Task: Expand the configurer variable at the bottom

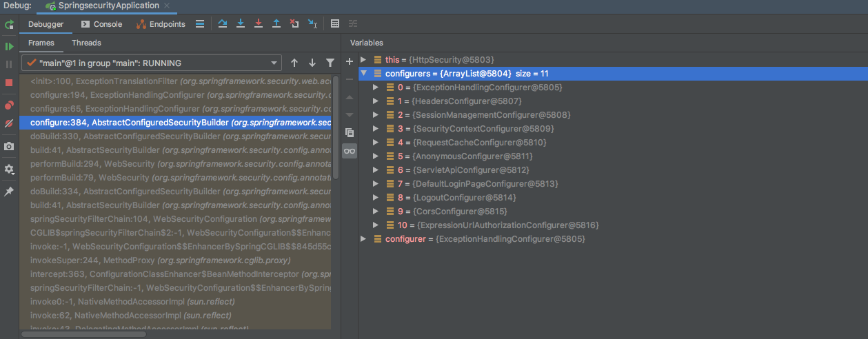Action: coord(363,239)
